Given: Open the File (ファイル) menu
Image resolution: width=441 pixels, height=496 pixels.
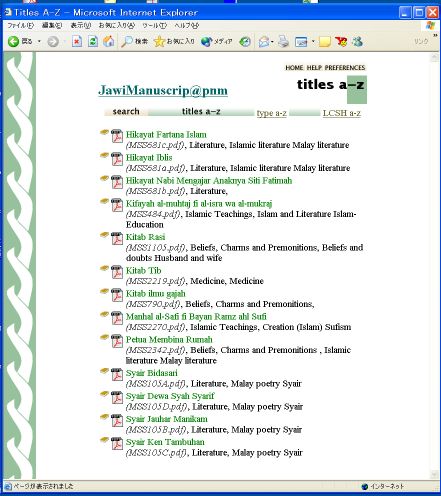Looking at the screenshot, I should pyautogui.click(x=21, y=25).
